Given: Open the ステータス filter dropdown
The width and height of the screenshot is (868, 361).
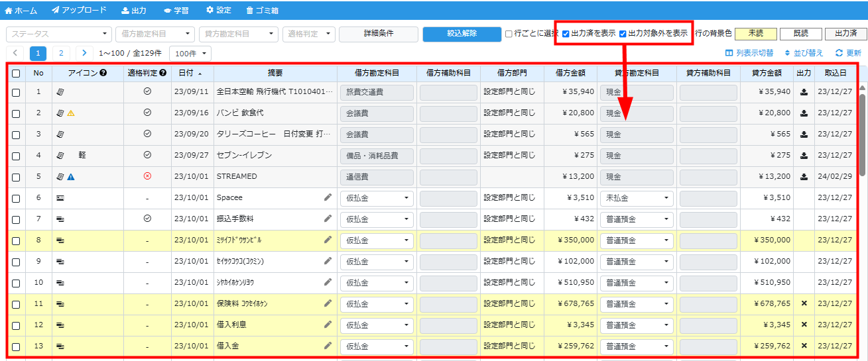Looking at the screenshot, I should 59,34.
